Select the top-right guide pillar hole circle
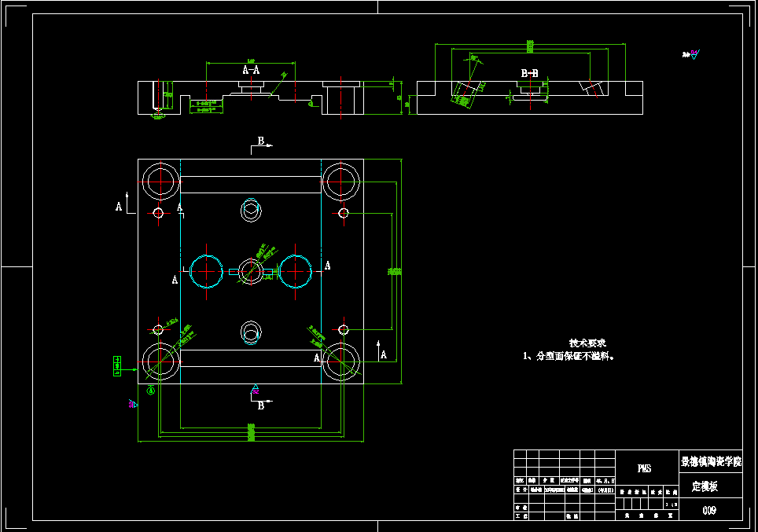 pos(340,182)
